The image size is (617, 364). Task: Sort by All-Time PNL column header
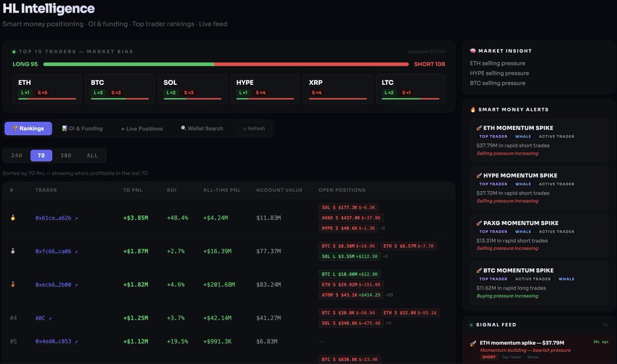(x=222, y=190)
